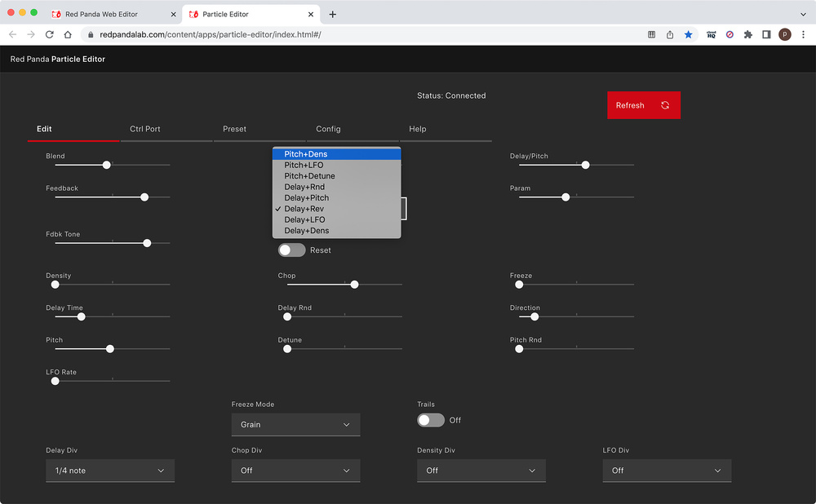The height and width of the screenshot is (504, 816).
Task: Expand the Density Div dropdown
Action: (x=481, y=471)
